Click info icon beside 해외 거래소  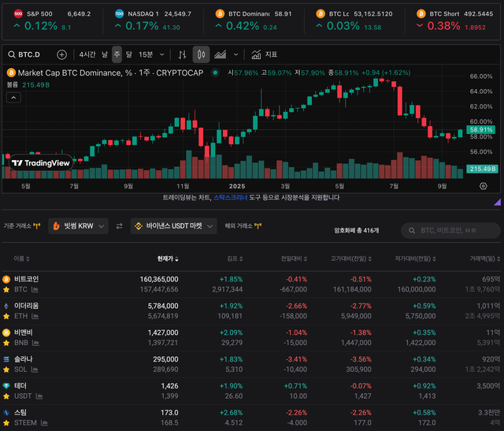coord(258,226)
